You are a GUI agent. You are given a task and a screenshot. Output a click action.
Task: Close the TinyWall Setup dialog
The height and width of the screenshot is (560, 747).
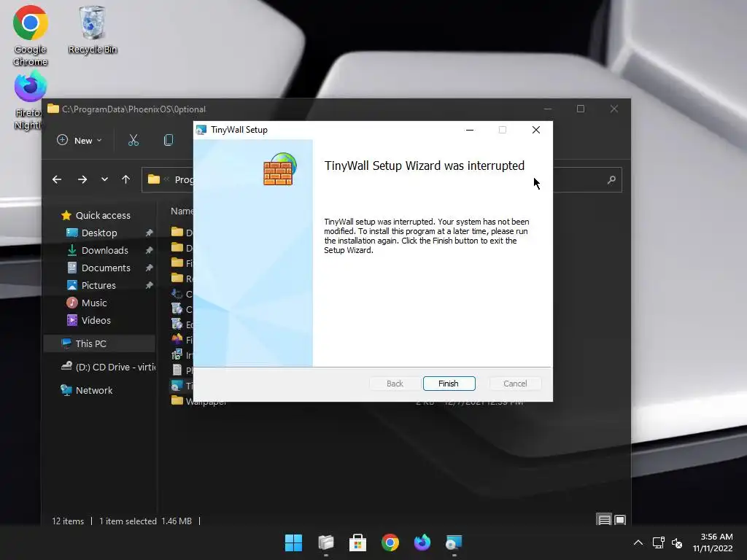[536, 130]
